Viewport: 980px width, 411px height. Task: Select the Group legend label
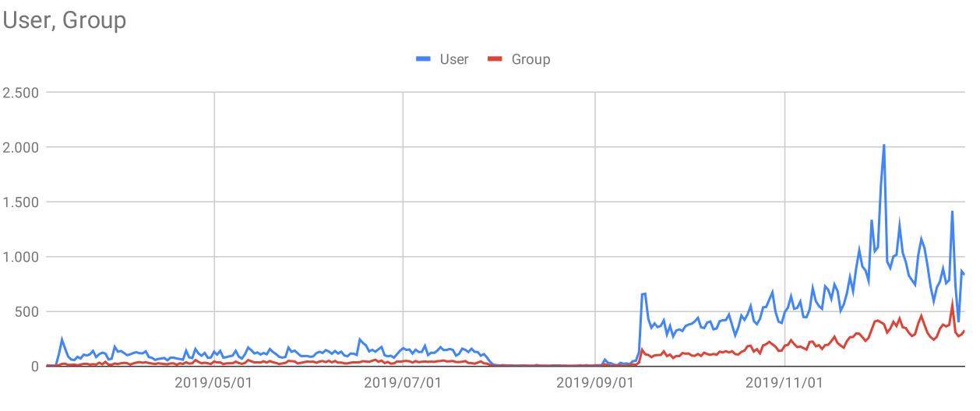tap(531, 59)
